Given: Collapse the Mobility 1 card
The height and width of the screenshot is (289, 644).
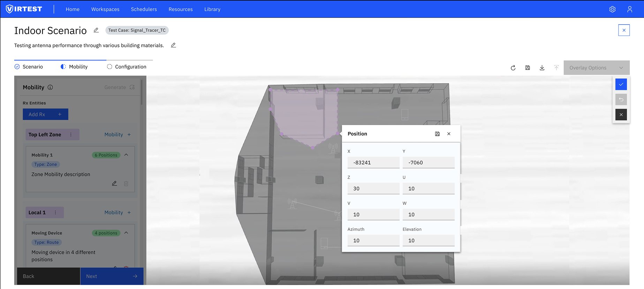Looking at the screenshot, I should [126, 155].
